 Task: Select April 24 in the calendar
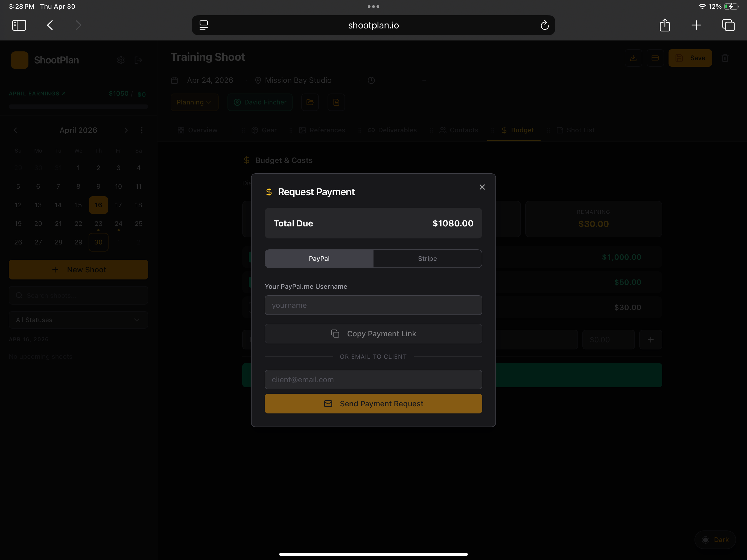click(119, 224)
